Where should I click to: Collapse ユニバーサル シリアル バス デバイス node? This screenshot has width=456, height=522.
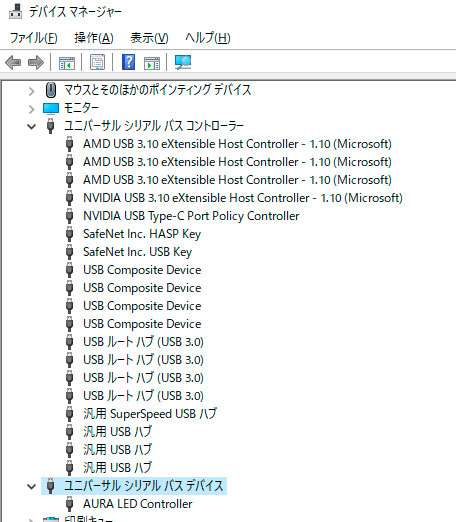(32, 486)
